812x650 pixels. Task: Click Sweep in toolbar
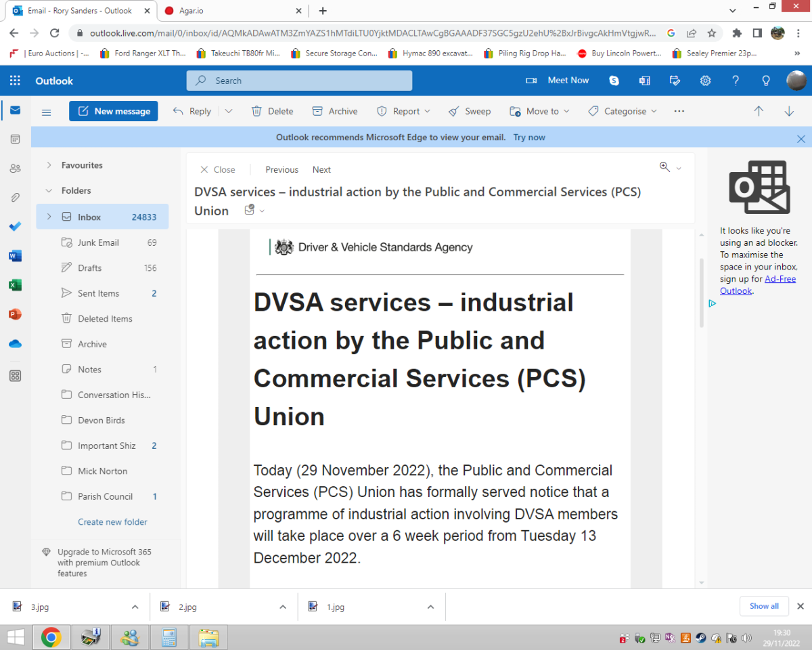tap(469, 111)
